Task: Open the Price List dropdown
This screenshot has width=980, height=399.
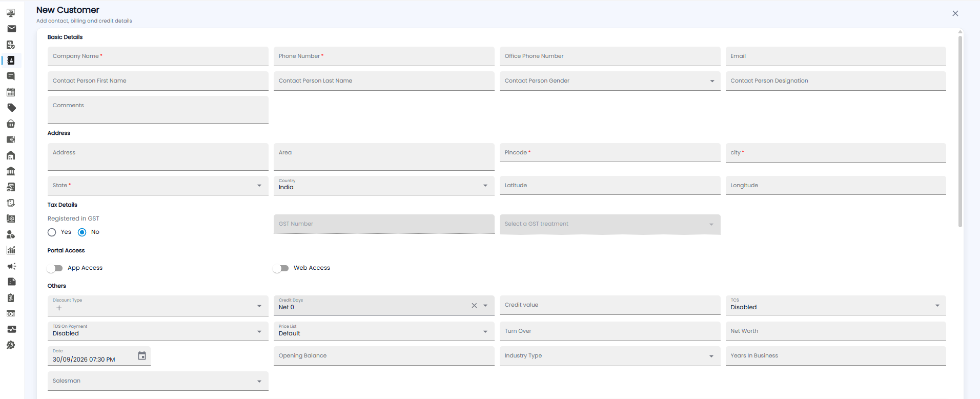Action: (x=384, y=331)
